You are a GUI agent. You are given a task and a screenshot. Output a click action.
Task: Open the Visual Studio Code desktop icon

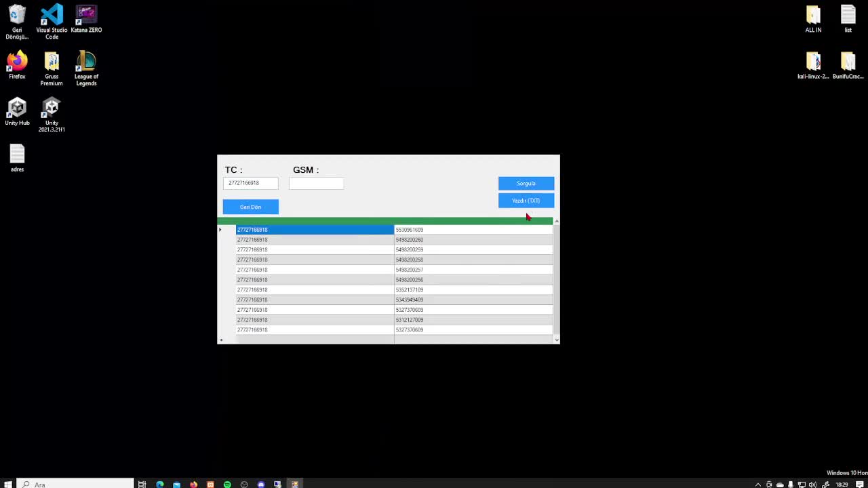[x=52, y=22]
